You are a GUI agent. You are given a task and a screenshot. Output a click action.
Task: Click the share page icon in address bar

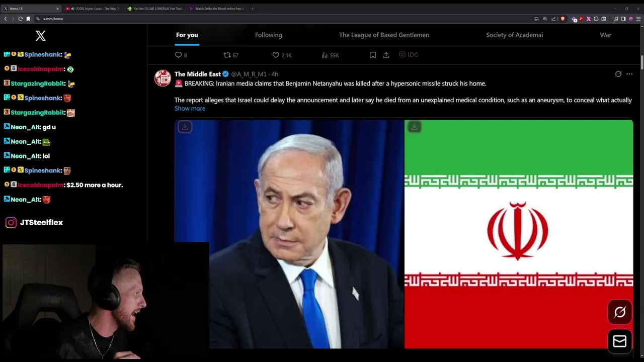[553, 19]
